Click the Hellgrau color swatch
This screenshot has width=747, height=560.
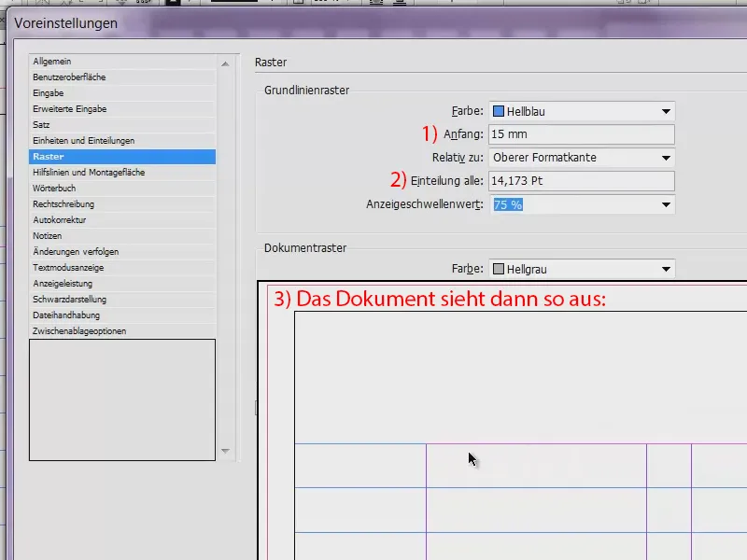(x=499, y=269)
